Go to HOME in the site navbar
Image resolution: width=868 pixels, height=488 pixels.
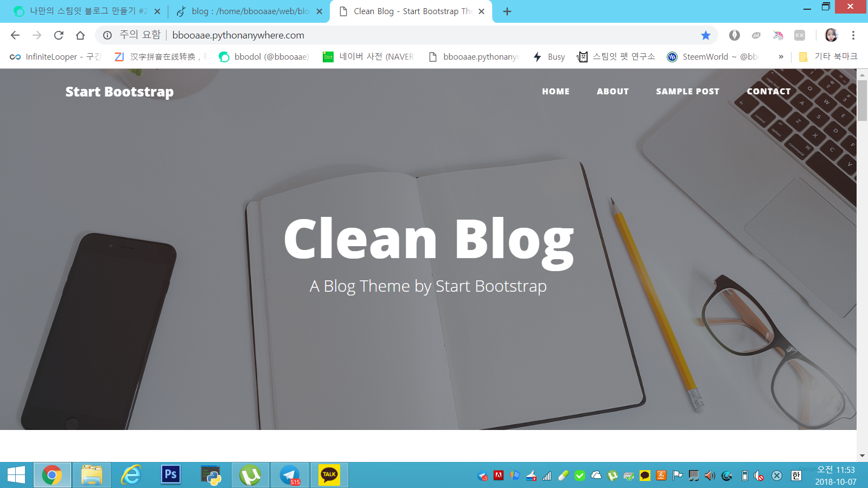click(556, 92)
